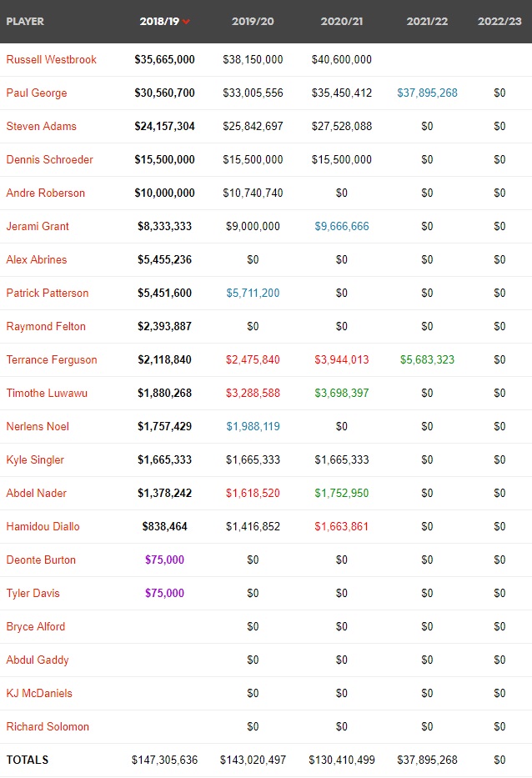
Task: Open Jerami Grant player link
Action: click(x=38, y=227)
